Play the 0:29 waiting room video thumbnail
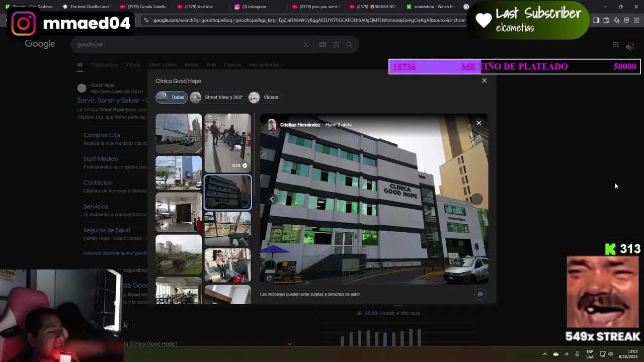The image size is (644, 362). [x=227, y=143]
